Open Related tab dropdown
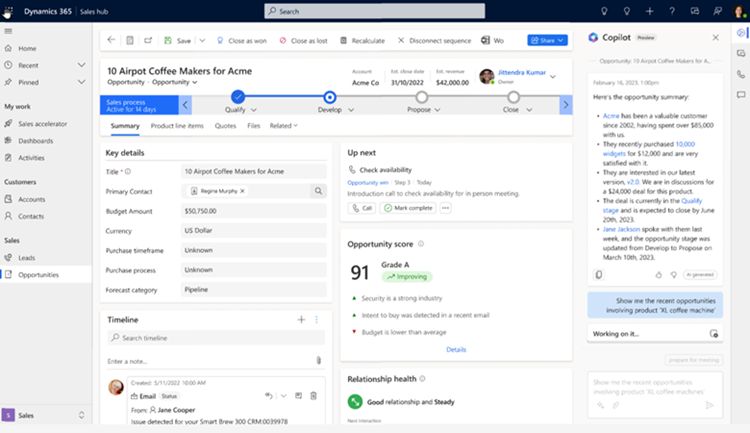750x433 pixels. [x=284, y=126]
